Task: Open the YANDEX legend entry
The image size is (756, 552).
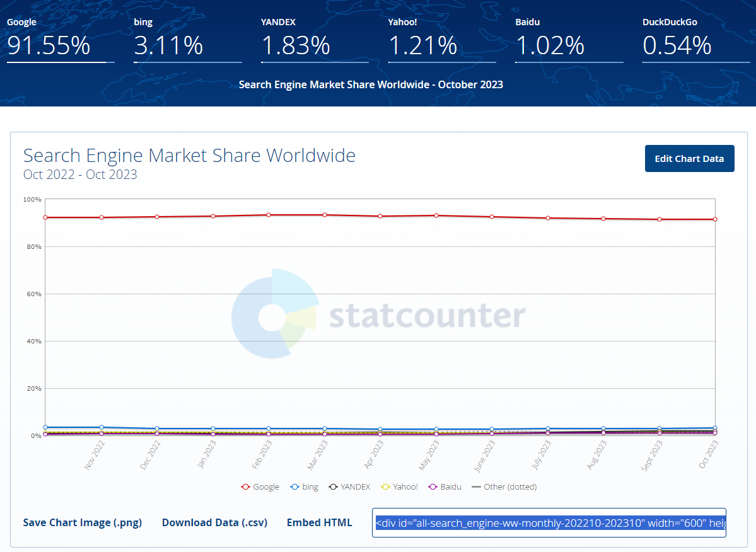Action: (x=349, y=486)
